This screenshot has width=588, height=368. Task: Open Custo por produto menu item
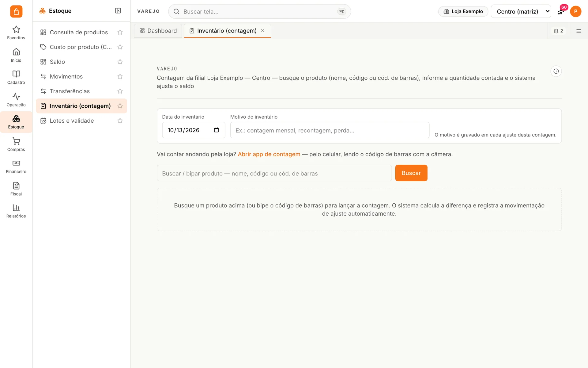81,47
